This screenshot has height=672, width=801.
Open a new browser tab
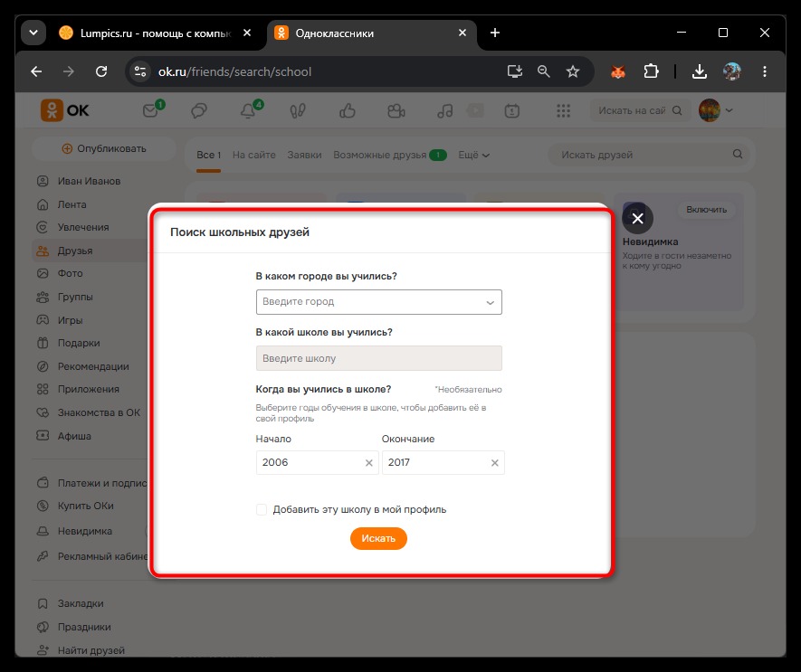tap(495, 33)
